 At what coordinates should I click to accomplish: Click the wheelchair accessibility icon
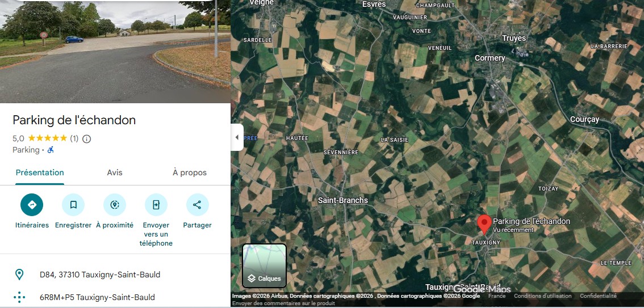point(51,150)
